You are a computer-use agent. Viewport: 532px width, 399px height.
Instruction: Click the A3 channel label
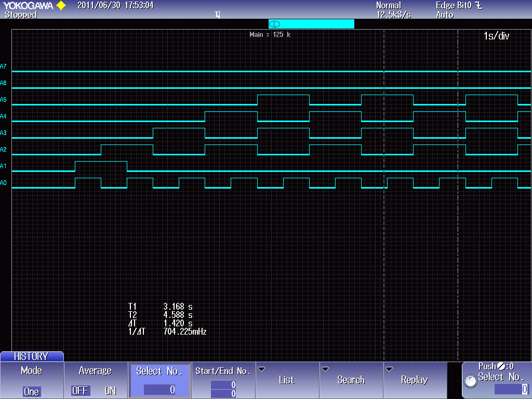pos(4,133)
